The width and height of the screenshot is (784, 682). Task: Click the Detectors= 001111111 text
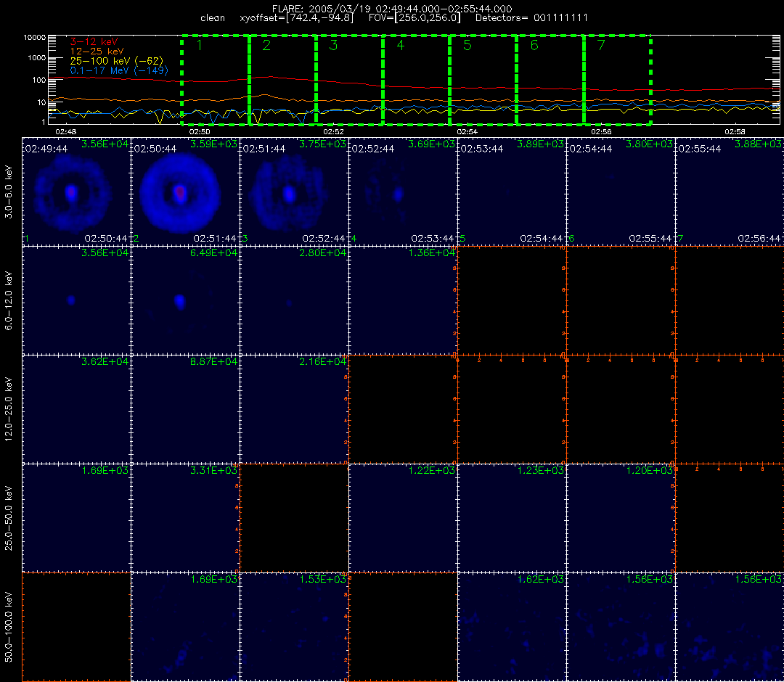[531, 18]
